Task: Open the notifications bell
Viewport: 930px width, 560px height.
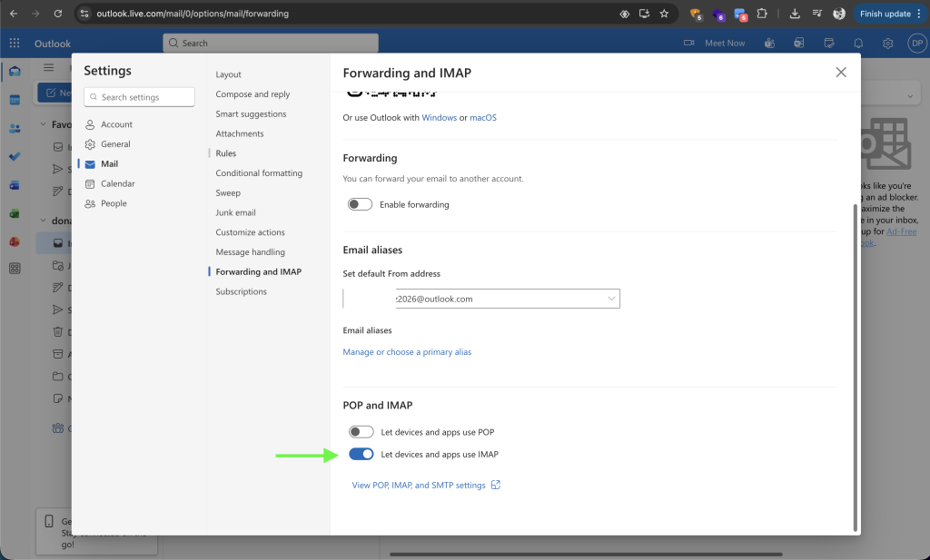Action: pyautogui.click(x=857, y=43)
